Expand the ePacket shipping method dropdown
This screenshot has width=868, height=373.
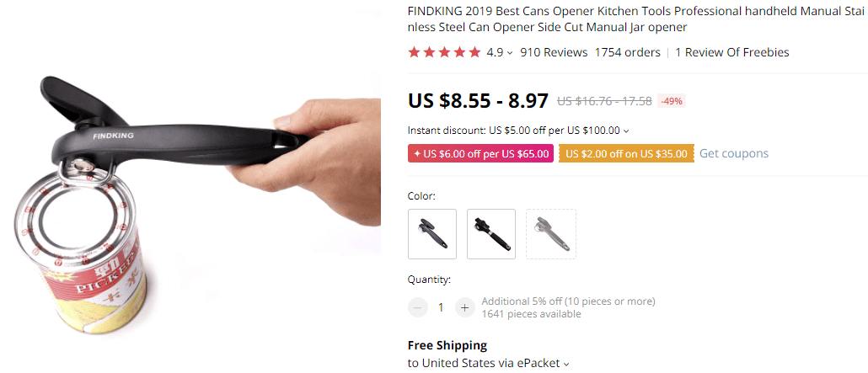pos(566,364)
